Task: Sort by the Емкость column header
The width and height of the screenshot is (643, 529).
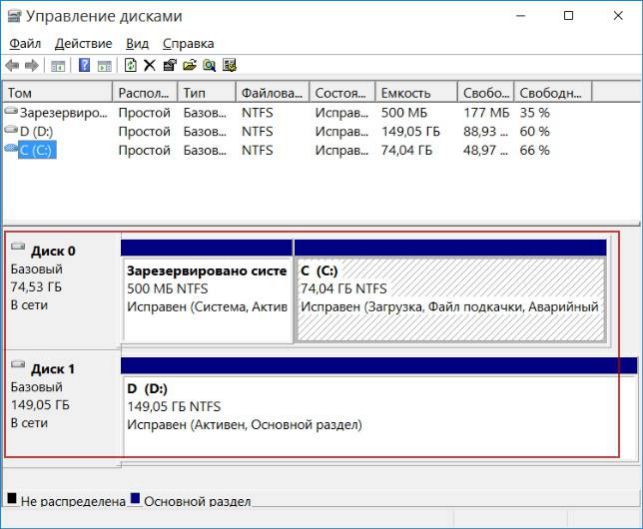Action: (x=416, y=93)
